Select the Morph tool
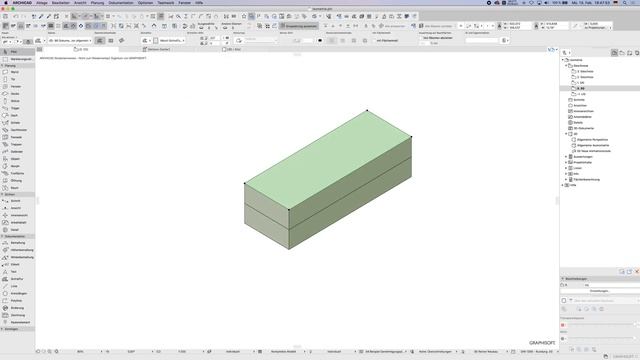This screenshot has width=640, height=360. pos(17,166)
